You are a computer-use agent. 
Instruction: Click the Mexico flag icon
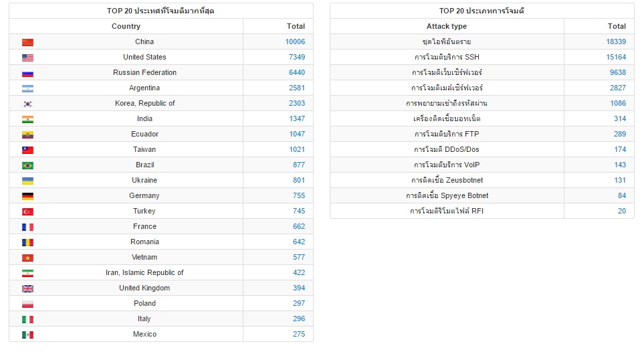[x=27, y=335]
